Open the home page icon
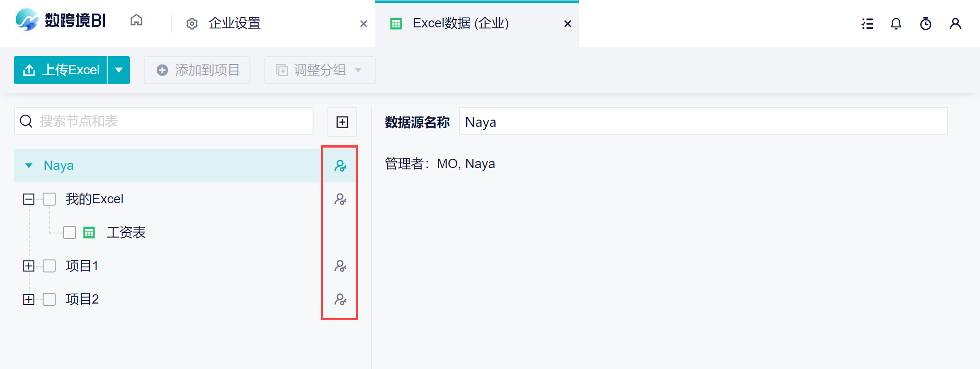The image size is (980, 369). [136, 20]
